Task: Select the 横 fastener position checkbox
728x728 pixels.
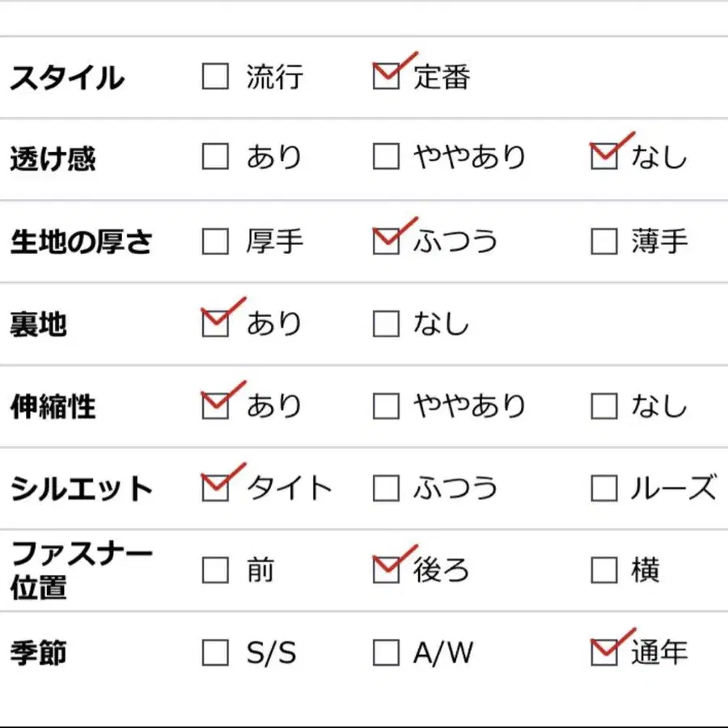Action: click(604, 570)
